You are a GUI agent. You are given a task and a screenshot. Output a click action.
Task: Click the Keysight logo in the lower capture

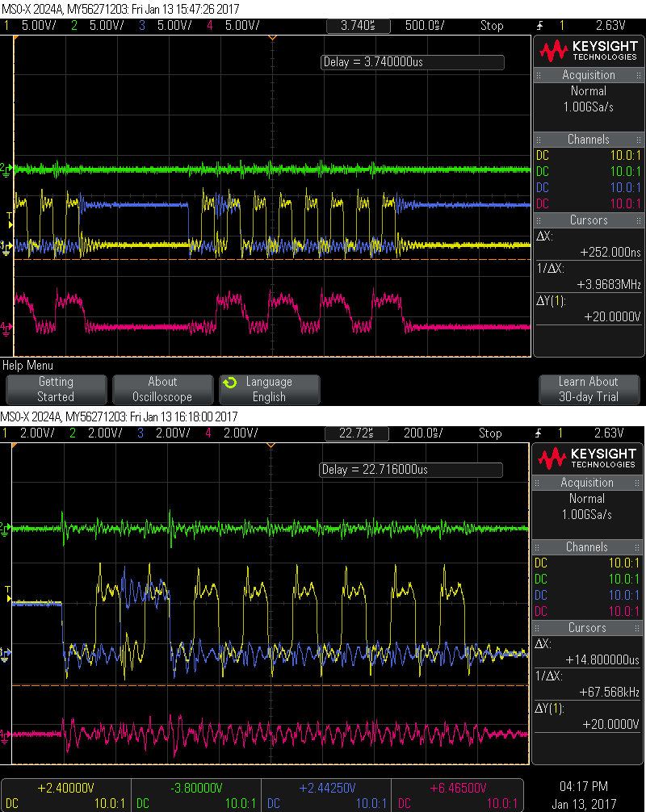[587, 458]
